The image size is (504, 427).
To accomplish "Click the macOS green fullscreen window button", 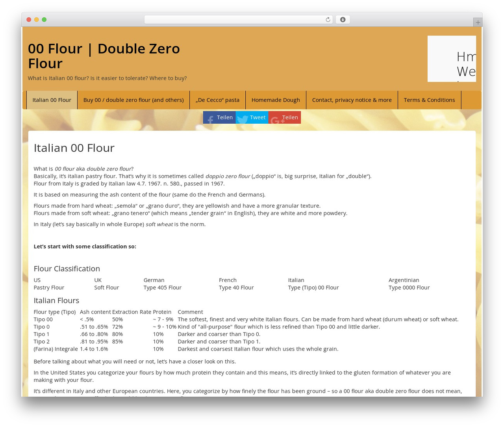I will (x=44, y=20).
